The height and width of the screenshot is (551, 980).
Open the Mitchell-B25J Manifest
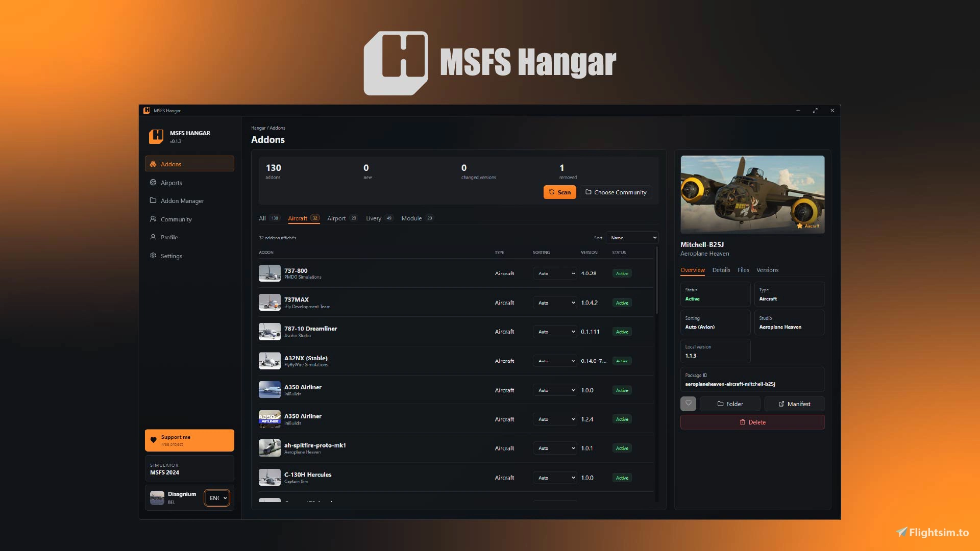[794, 404]
